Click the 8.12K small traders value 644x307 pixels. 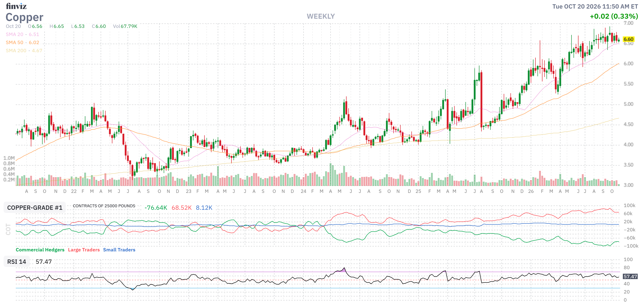coord(204,208)
